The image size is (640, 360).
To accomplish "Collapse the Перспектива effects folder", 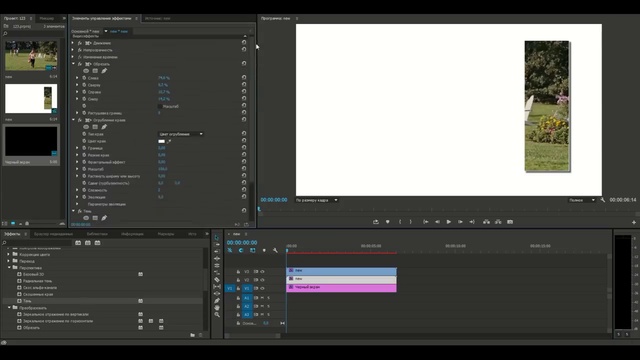I will (x=9, y=267).
